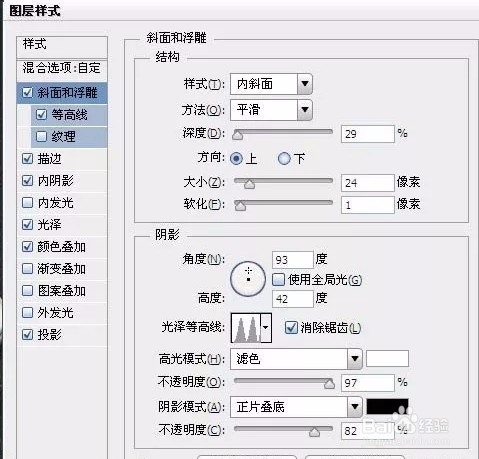The height and width of the screenshot is (459, 479).
Task: Open the 颜色叠加 settings entry label
Action: point(62,247)
